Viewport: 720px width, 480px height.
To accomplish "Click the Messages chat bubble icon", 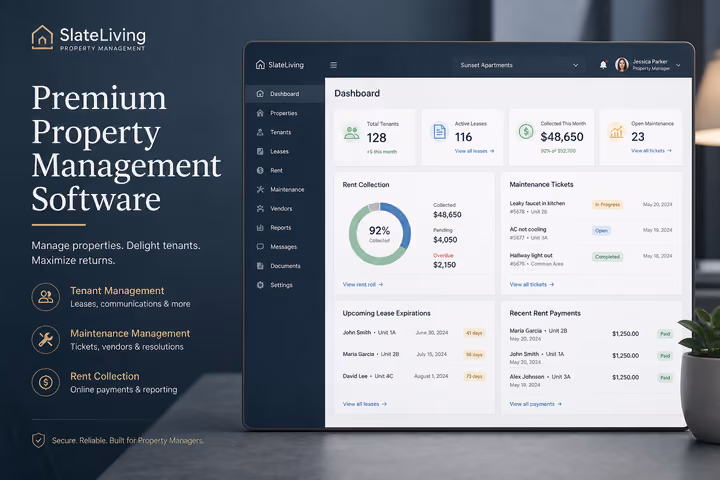I will (x=260, y=247).
